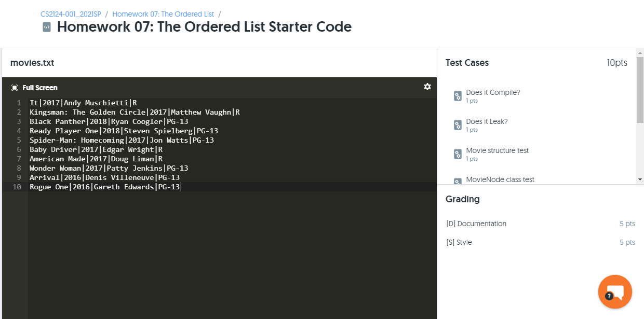Place cursor on the Ready Player One line
This screenshot has width=644, height=319.
coord(124,131)
